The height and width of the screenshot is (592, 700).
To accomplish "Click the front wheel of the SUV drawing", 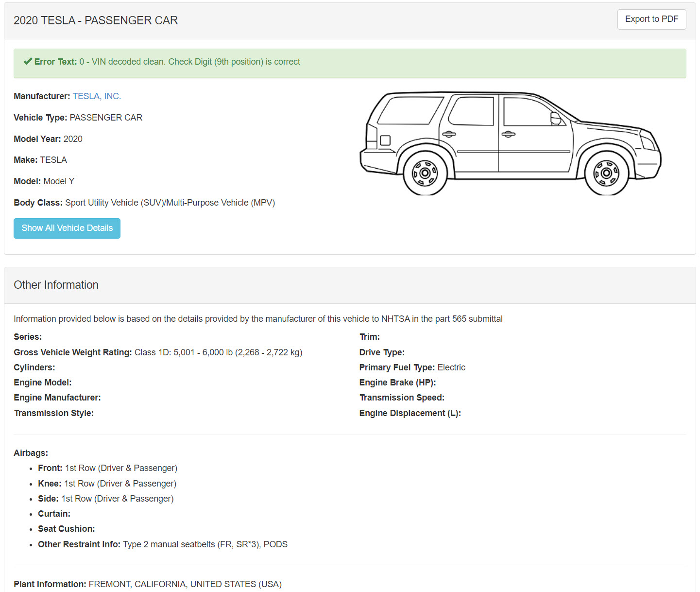I will [606, 173].
